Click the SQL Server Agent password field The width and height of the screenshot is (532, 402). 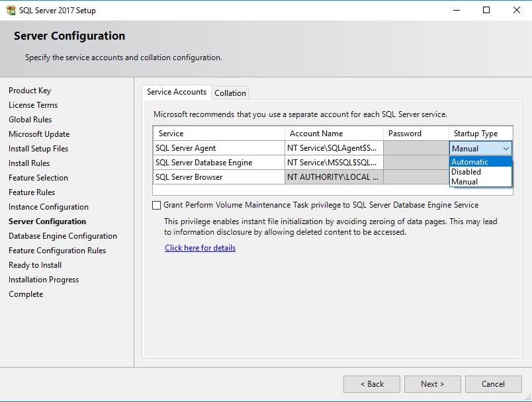[416, 148]
